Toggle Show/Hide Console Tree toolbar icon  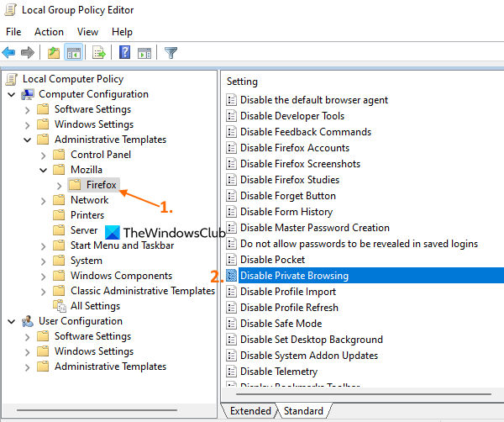point(74,52)
